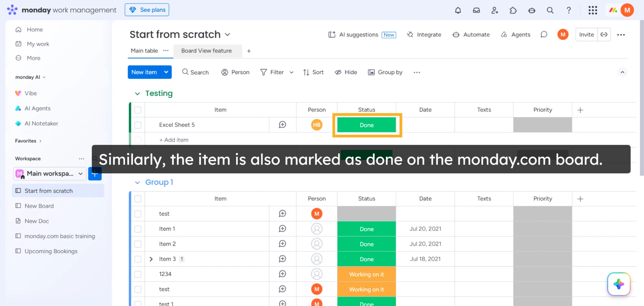Open search everything magnifier in top bar
The height and width of the screenshot is (306, 644).
550,10
